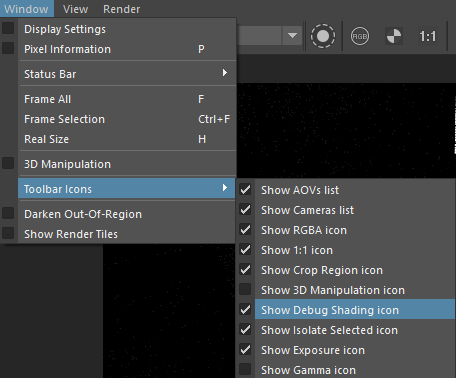Click the 1:1 real size icon
This screenshot has height=378, width=456.
click(428, 36)
